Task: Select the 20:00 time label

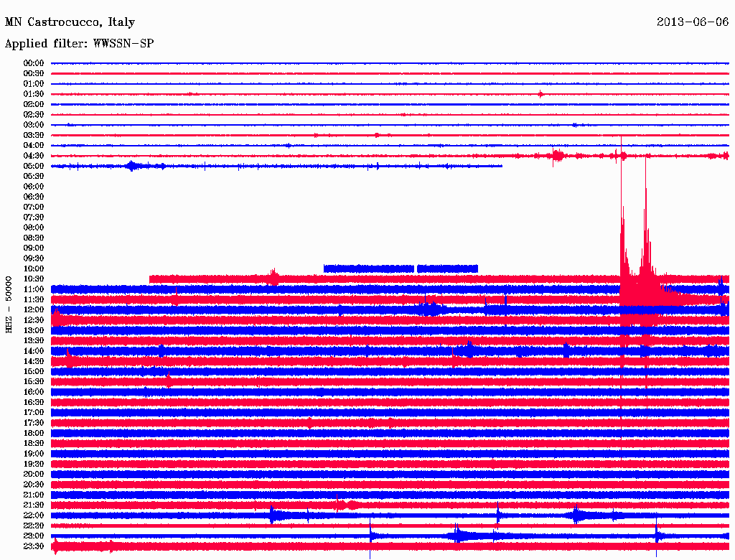Action: point(34,474)
